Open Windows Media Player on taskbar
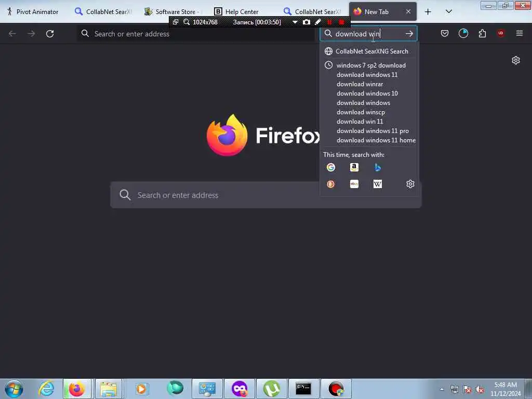 (141, 389)
